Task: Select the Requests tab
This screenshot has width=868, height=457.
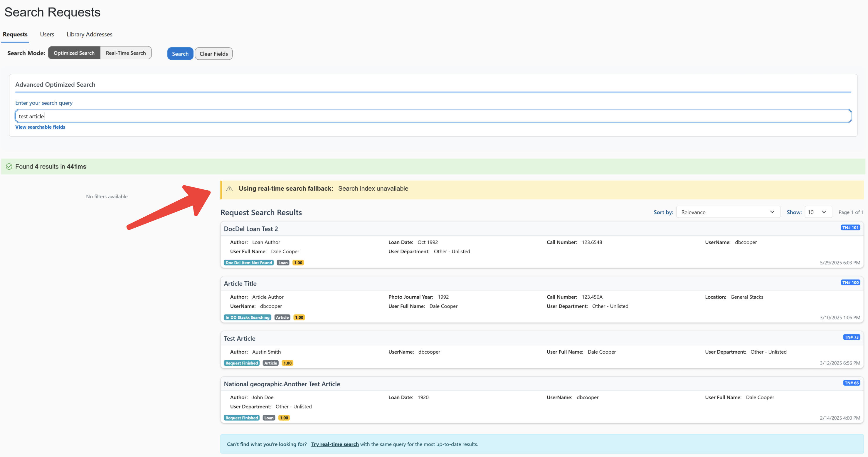Action: coord(15,34)
